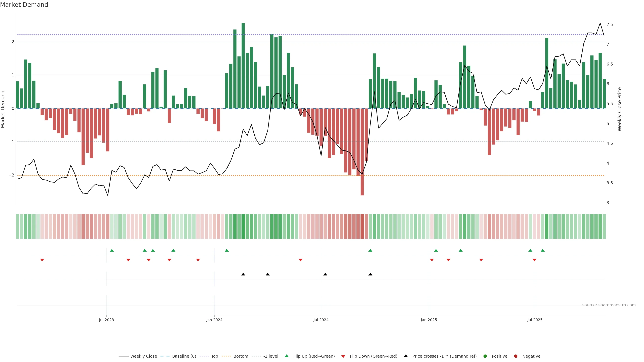The height and width of the screenshot is (362, 644).
Task: Toggle the -1 level legend entry
Action: click(x=271, y=356)
